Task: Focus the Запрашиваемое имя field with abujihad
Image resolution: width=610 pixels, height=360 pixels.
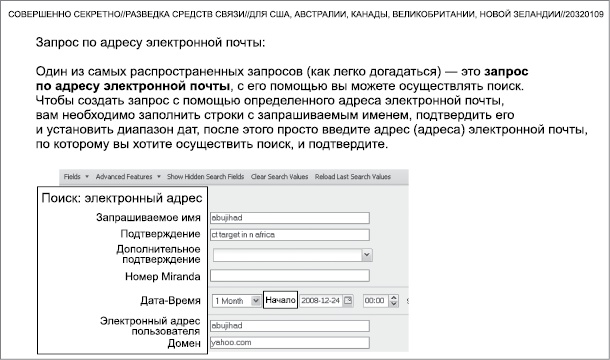Action: click(x=290, y=218)
